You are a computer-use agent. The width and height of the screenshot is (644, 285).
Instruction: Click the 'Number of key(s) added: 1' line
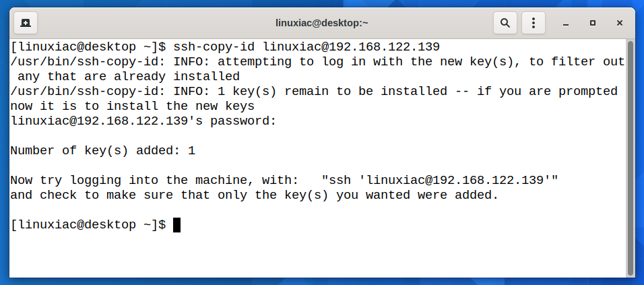tap(102, 151)
